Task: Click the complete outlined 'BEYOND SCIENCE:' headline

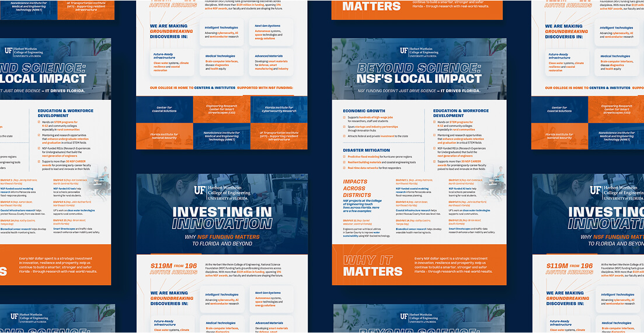Action: click(419, 68)
